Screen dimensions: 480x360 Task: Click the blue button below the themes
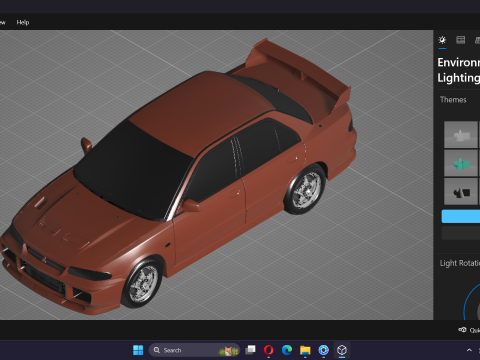[x=461, y=216]
